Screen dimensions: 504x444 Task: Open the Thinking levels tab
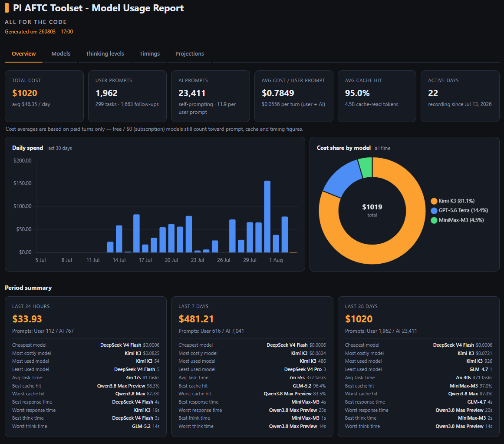[x=105, y=54]
